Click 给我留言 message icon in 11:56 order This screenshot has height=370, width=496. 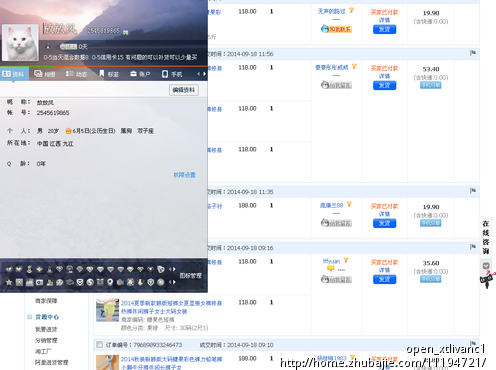(x=336, y=85)
